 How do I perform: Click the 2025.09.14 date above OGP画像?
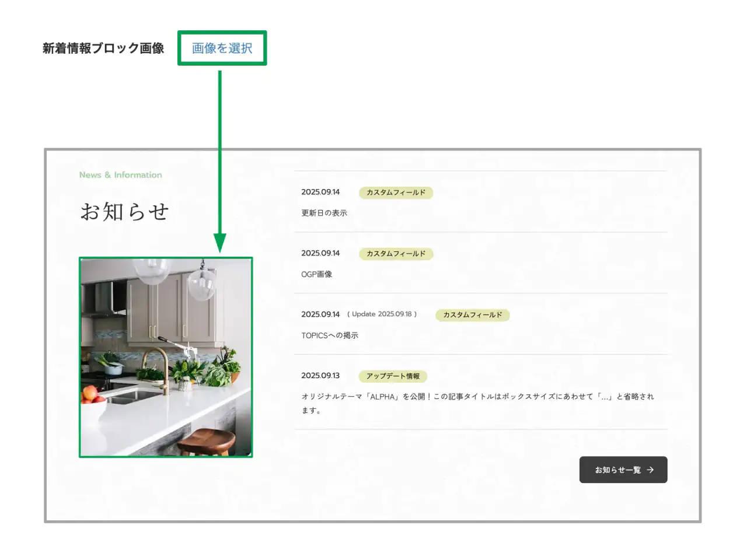coord(320,253)
